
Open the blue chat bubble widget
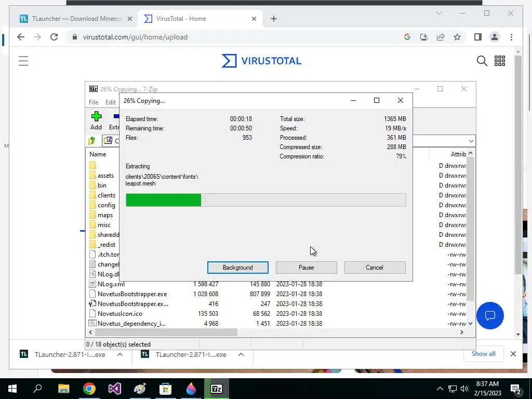pyautogui.click(x=490, y=315)
